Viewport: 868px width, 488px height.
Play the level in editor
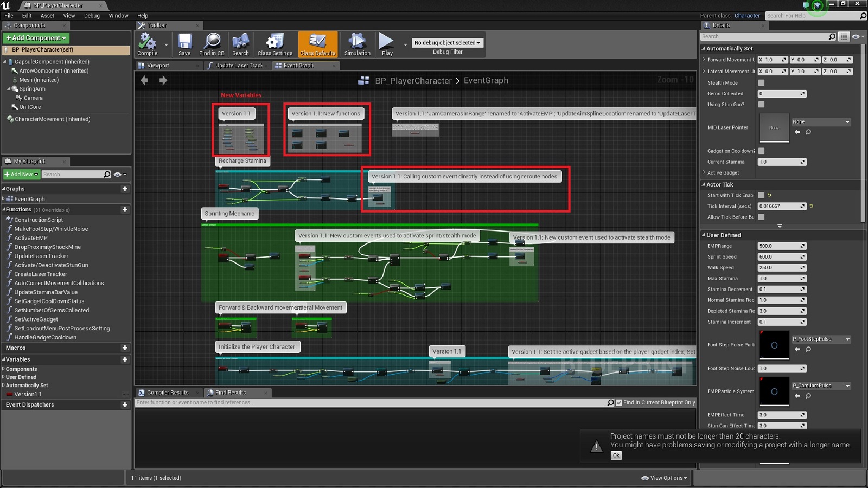(387, 44)
